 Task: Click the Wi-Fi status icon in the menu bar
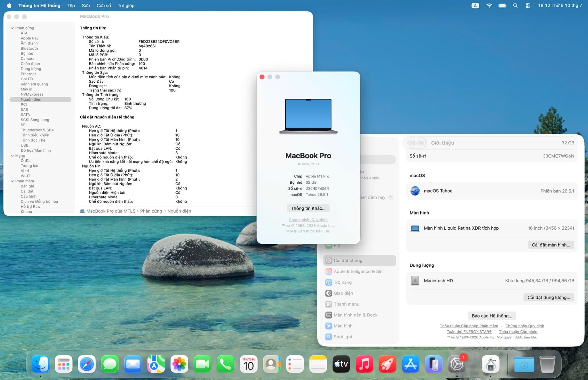coord(489,5)
